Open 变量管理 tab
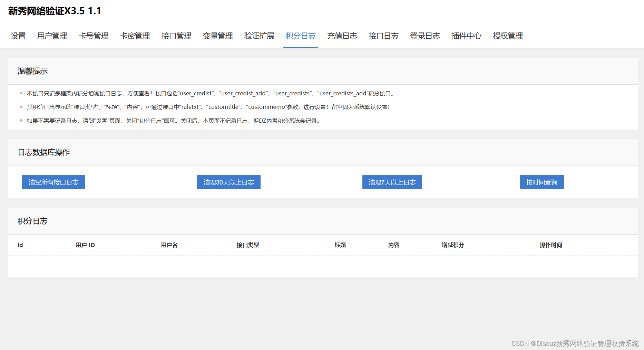Image resolution: width=644 pixels, height=350 pixels. [218, 36]
